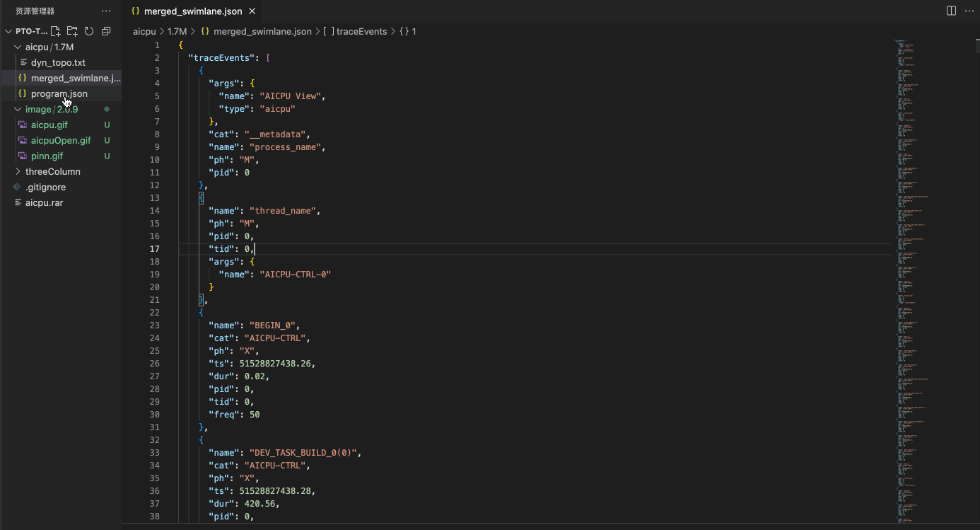Collapse all folders in the explorer
Screen dimensions: 980x530
[106, 31]
